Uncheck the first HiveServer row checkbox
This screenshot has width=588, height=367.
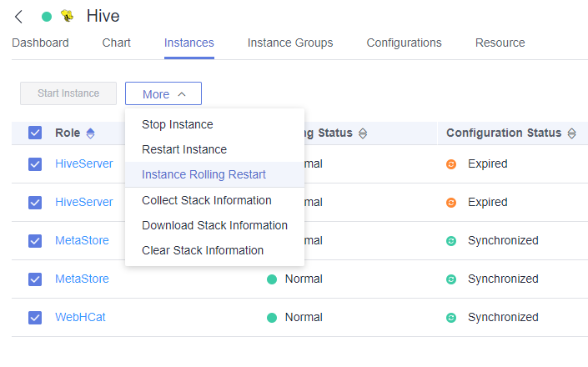click(35, 164)
